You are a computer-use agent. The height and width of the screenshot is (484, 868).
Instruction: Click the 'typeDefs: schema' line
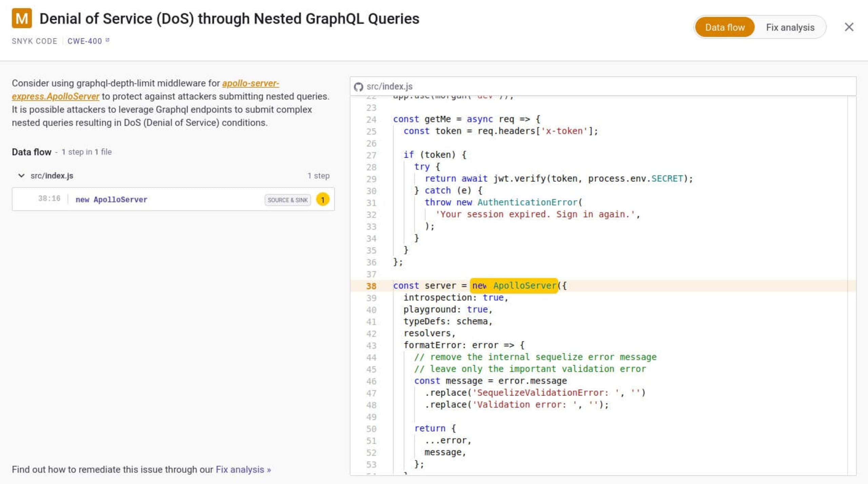[x=448, y=321]
